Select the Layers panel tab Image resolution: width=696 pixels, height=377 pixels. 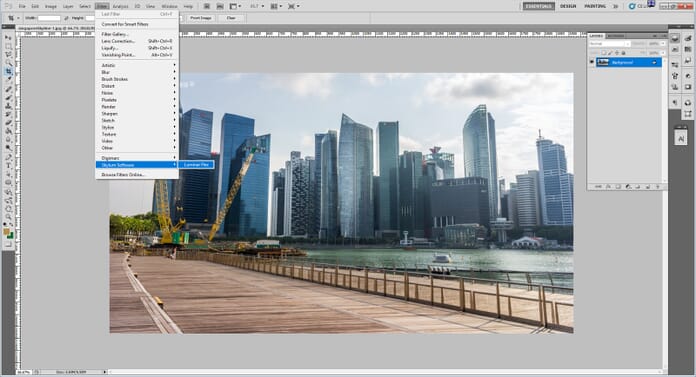click(596, 36)
